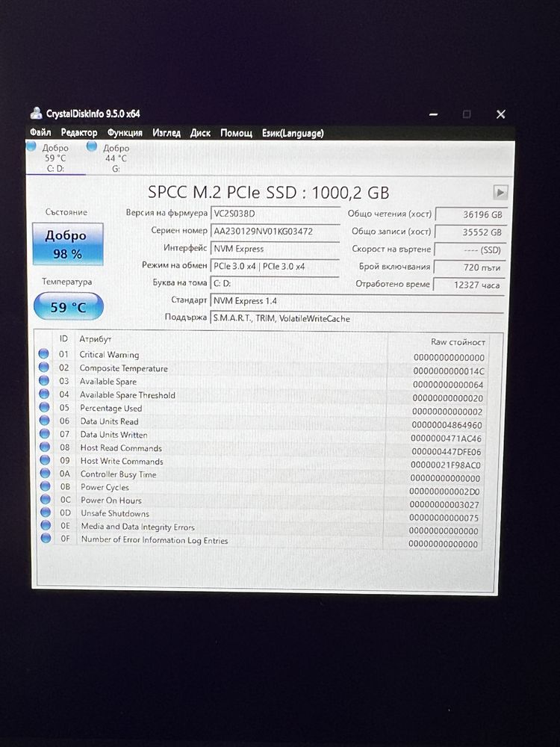
Task: Click status icon of Data Units Written row
Action: point(45,433)
